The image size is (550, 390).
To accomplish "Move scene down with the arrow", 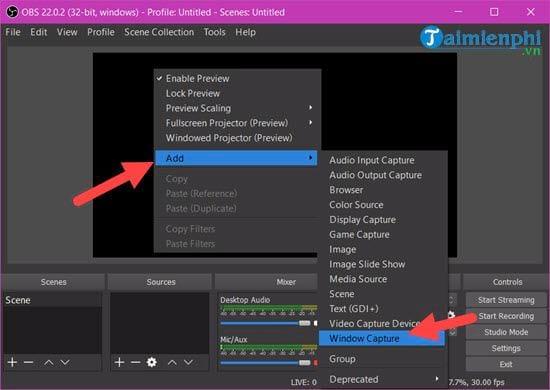I will click(65, 362).
